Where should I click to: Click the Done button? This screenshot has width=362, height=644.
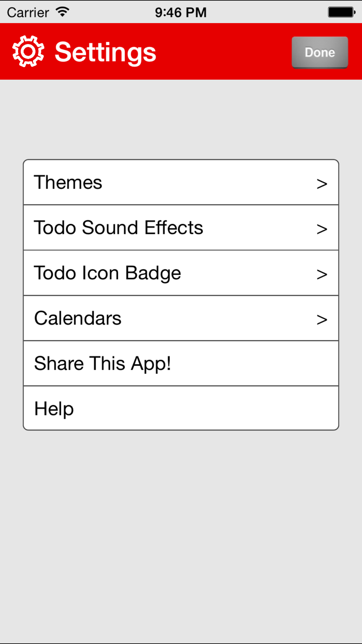(320, 52)
